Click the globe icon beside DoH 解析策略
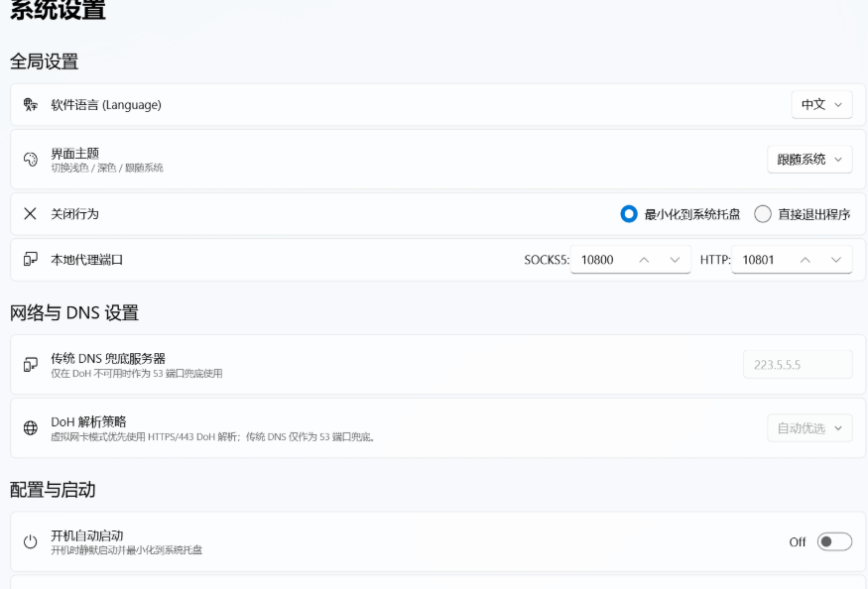Viewport: 868px width, 589px height. click(31, 427)
